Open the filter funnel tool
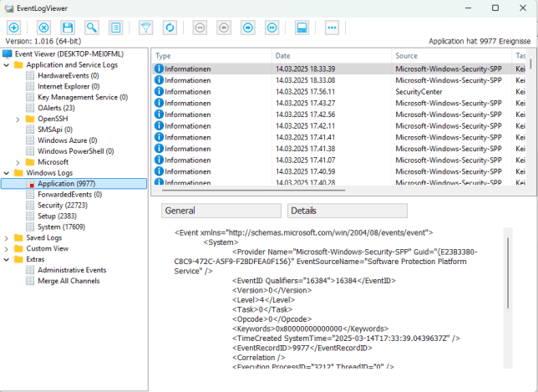The width and height of the screenshot is (538, 392). click(146, 28)
